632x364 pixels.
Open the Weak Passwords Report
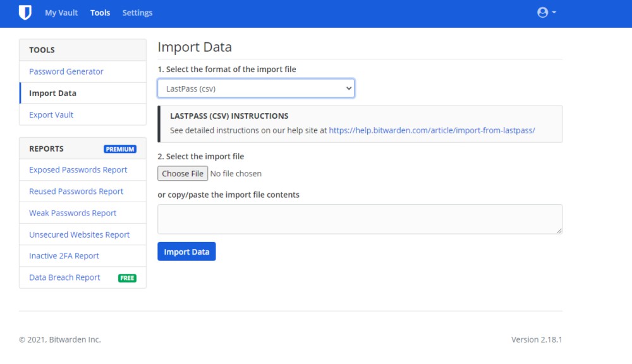point(73,213)
